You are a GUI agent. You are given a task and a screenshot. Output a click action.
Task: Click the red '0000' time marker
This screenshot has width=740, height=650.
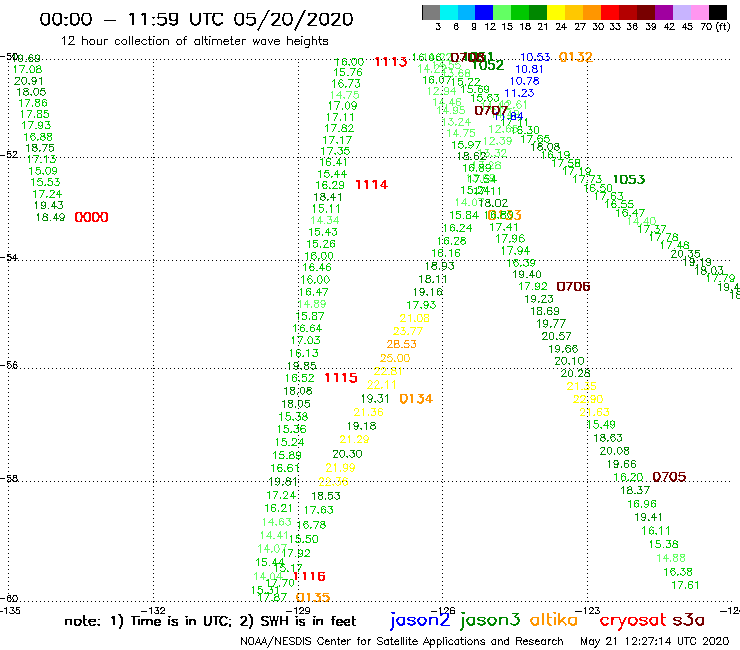[92, 217]
